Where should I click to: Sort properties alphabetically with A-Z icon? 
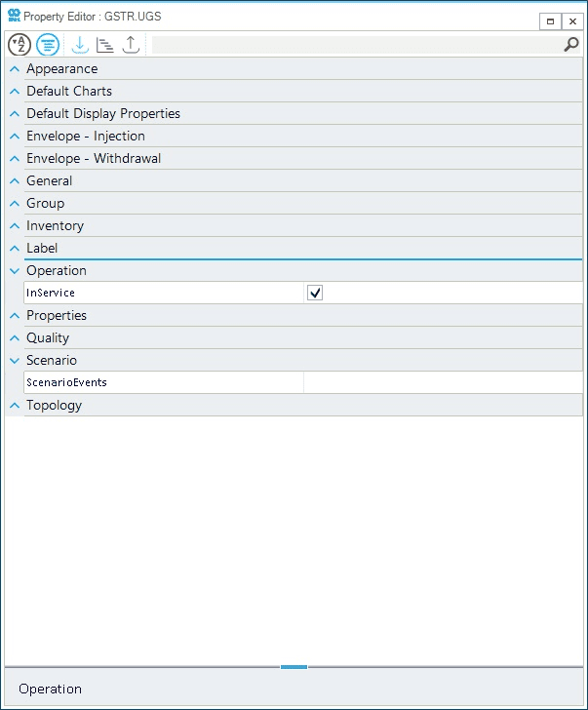(x=20, y=45)
